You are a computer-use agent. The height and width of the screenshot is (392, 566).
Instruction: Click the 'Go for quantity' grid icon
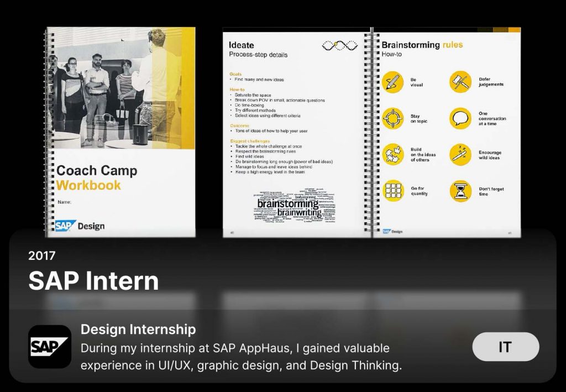point(393,191)
